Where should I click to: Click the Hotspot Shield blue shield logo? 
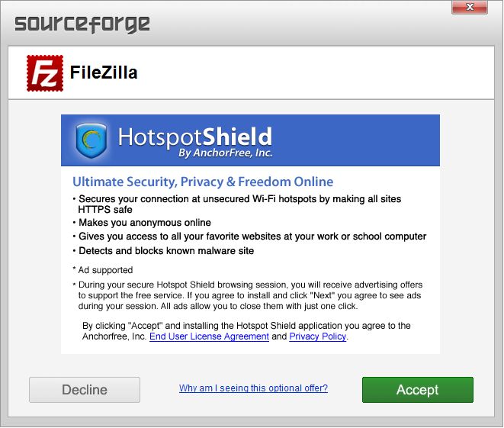click(x=91, y=140)
